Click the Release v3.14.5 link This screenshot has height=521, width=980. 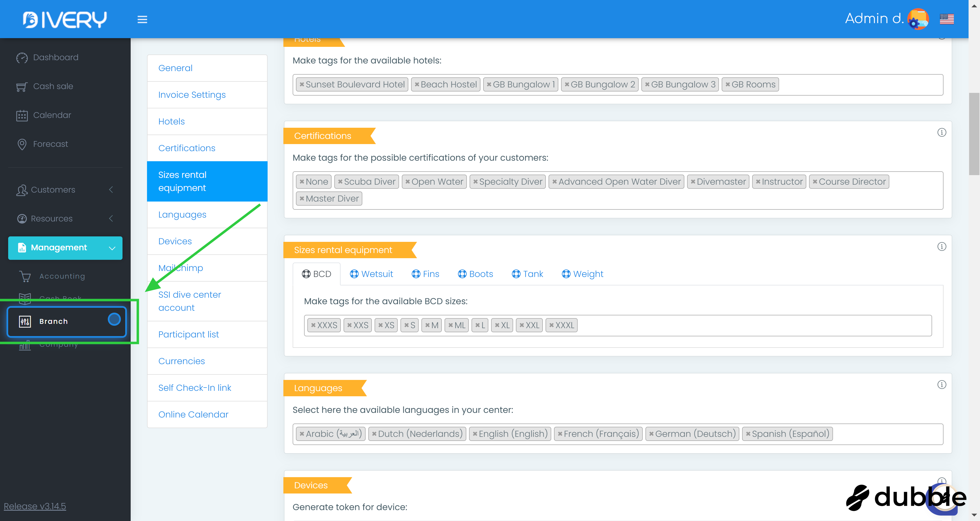click(35, 506)
